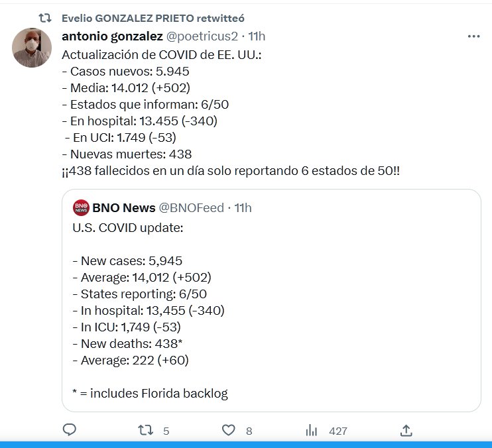Click the BNO News logo avatar
This screenshot has height=448, width=492.
[x=81, y=208]
